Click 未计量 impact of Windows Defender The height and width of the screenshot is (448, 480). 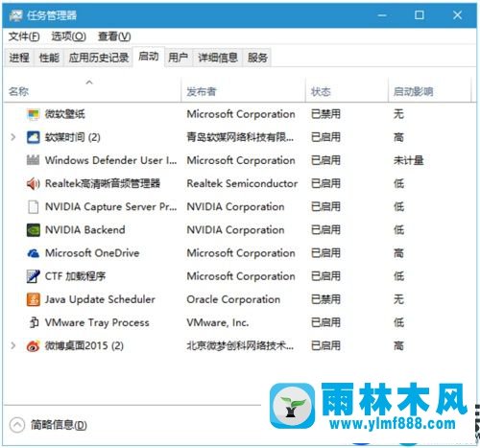pos(409,160)
